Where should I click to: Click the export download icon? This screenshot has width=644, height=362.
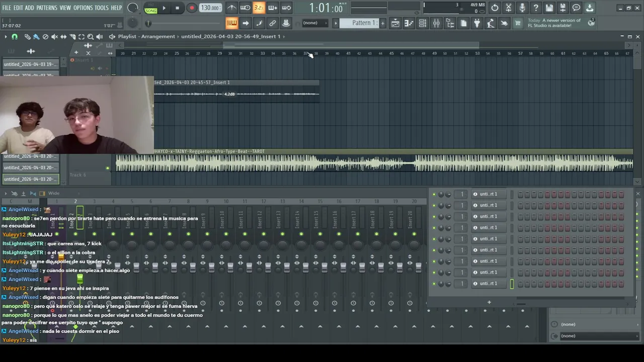point(590,8)
